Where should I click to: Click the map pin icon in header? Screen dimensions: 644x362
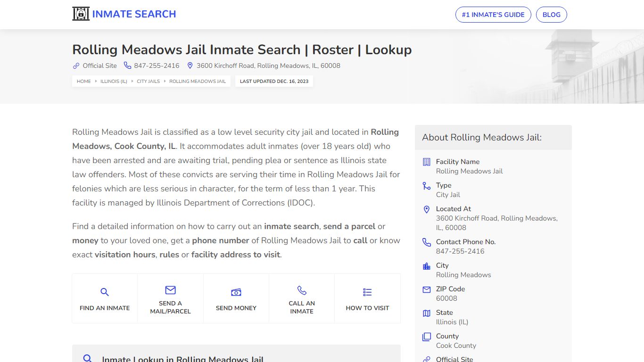tap(190, 66)
